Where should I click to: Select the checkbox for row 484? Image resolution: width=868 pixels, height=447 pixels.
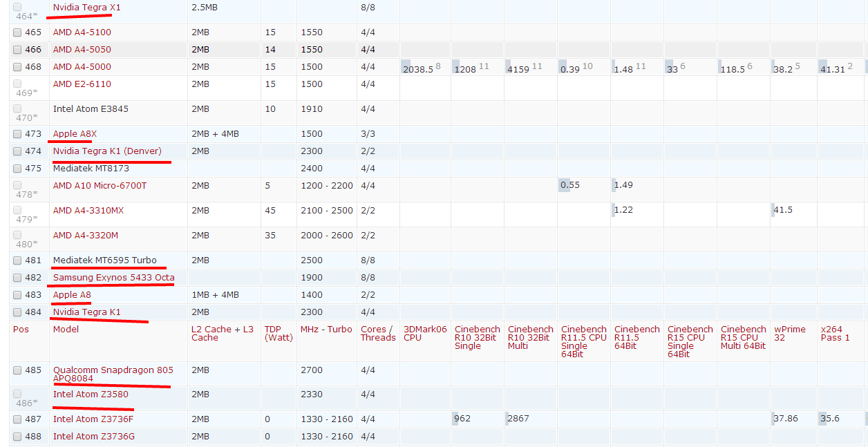pos(17,312)
